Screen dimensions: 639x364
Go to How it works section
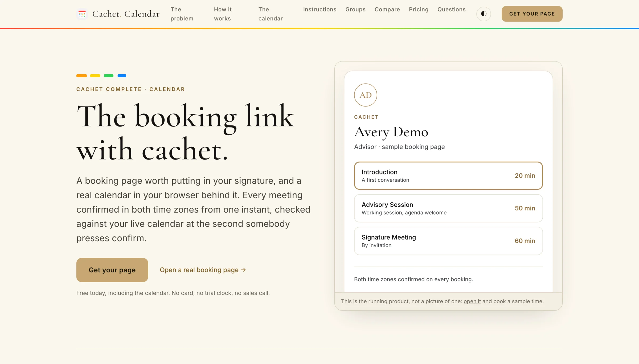click(x=223, y=14)
